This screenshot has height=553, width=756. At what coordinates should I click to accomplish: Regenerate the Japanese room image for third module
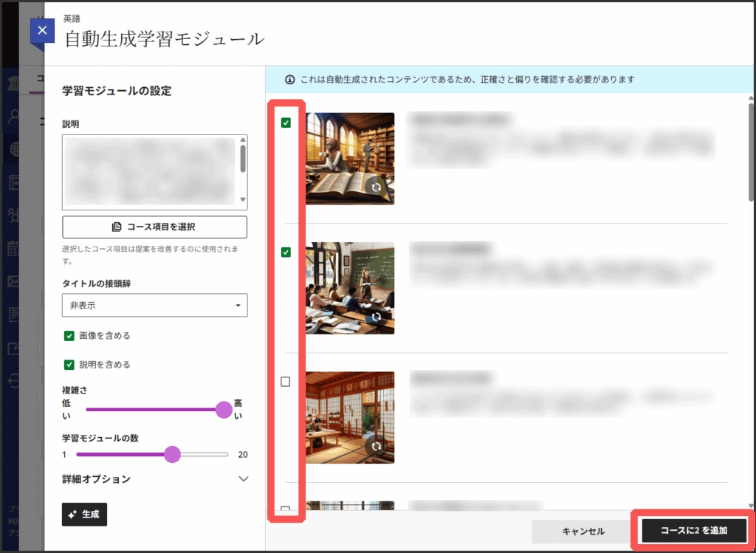pos(377,446)
